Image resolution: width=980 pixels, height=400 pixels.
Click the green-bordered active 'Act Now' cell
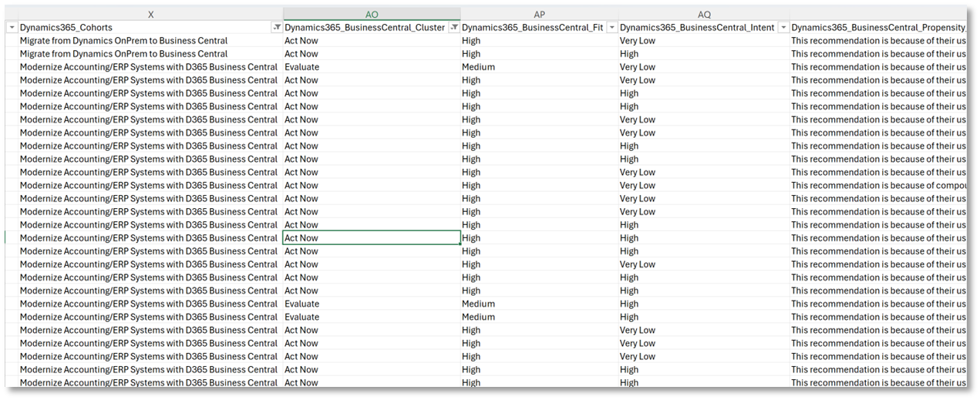372,238
